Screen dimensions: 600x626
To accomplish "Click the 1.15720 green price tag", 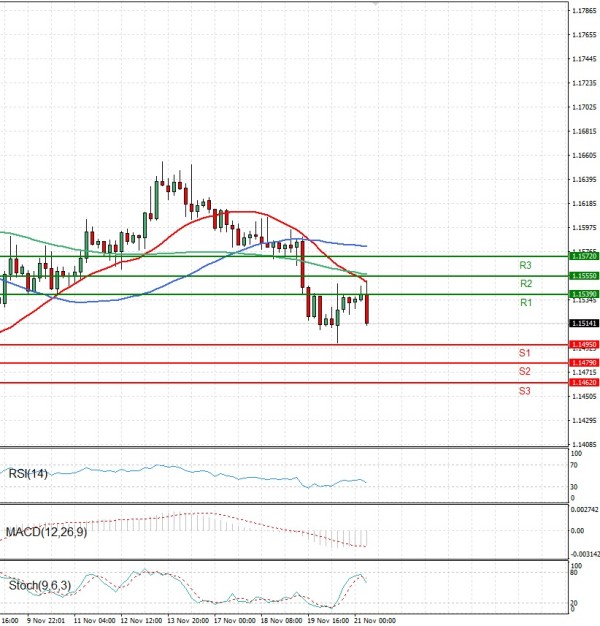I will (x=584, y=257).
